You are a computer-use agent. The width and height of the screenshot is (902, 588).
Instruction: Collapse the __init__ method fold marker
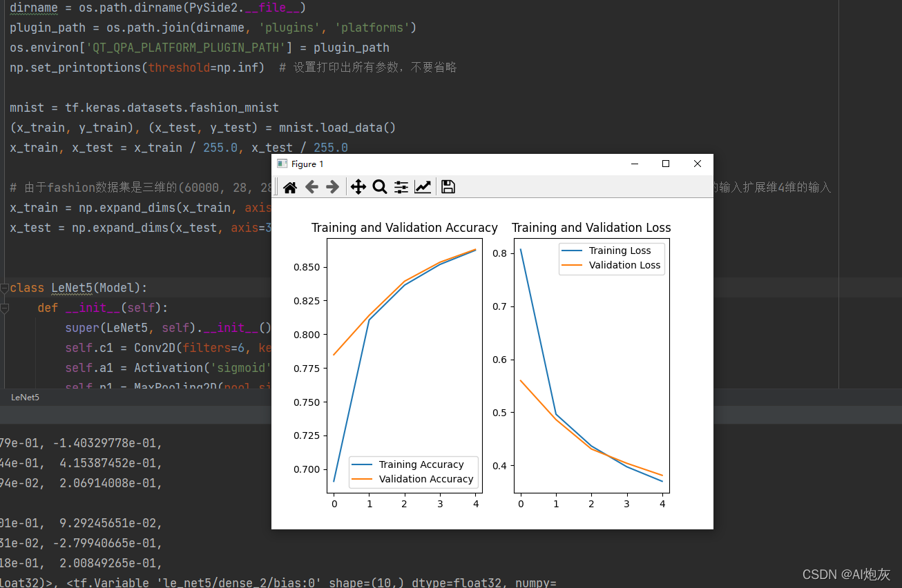(4, 308)
